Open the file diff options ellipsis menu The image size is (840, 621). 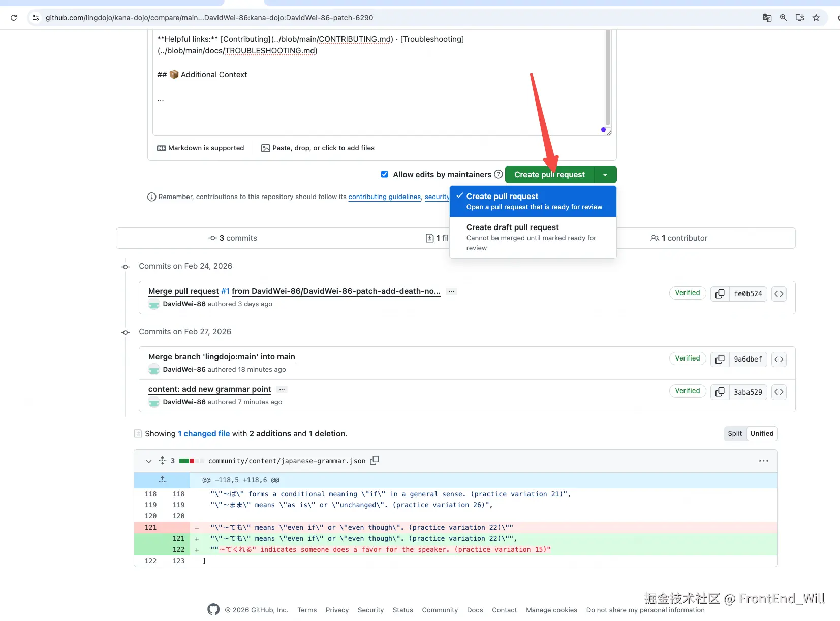point(763,461)
